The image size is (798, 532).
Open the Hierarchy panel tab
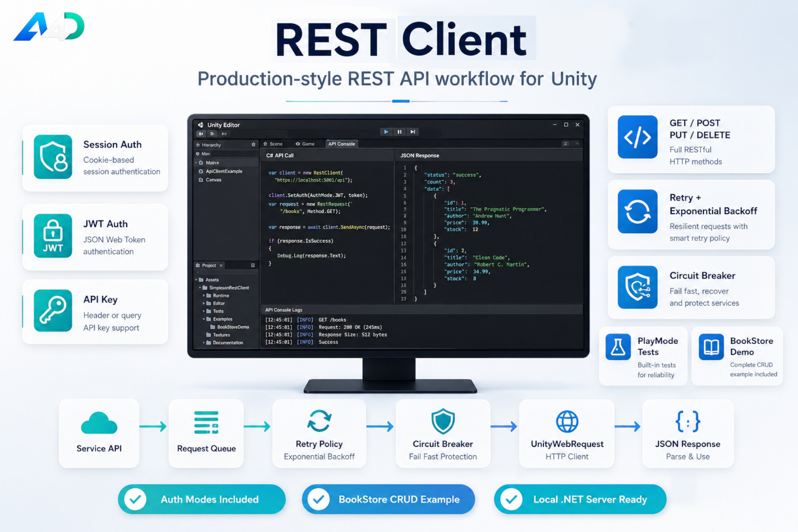click(209, 145)
